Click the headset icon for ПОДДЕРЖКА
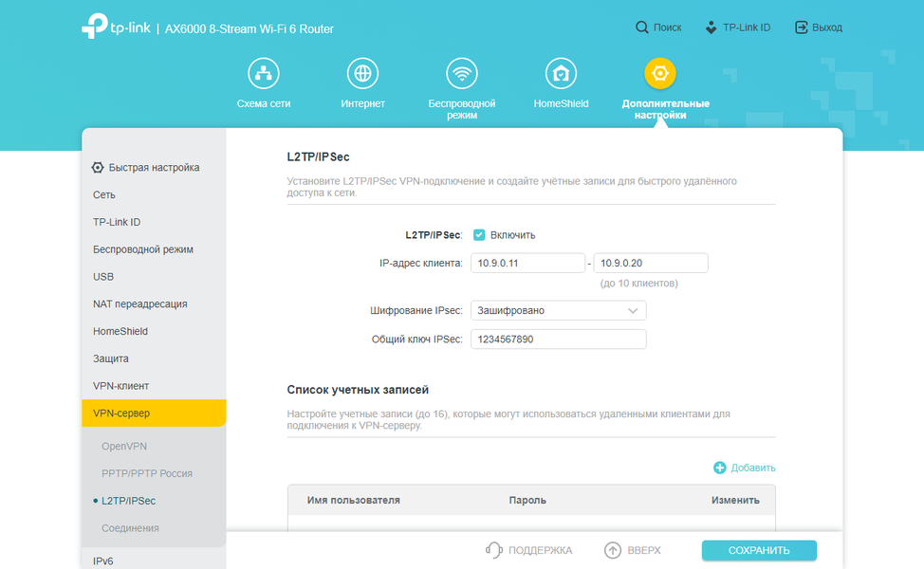 pyautogui.click(x=494, y=550)
